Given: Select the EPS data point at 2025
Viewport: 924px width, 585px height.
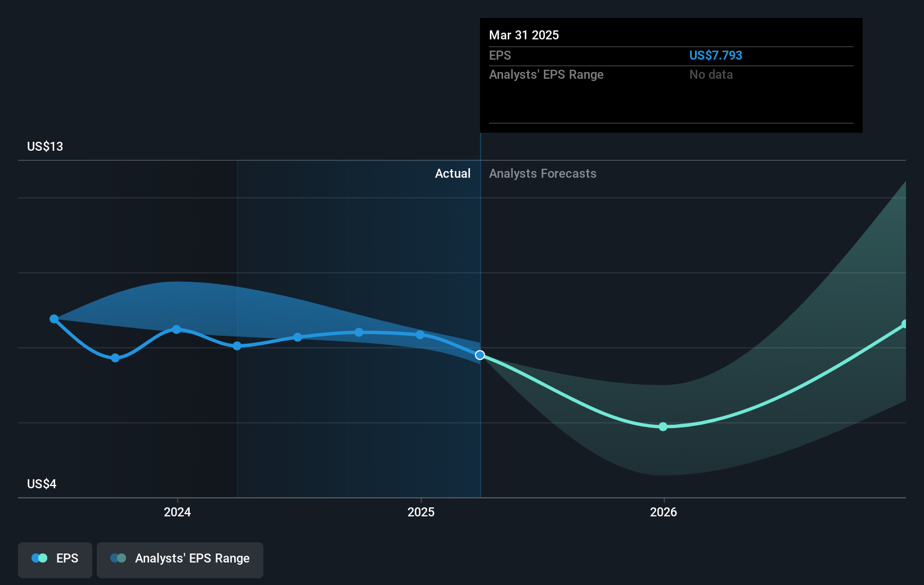Looking at the screenshot, I should [420, 335].
